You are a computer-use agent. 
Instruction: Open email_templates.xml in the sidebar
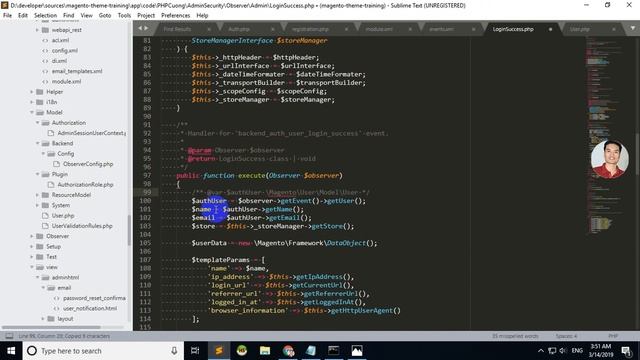(77, 71)
